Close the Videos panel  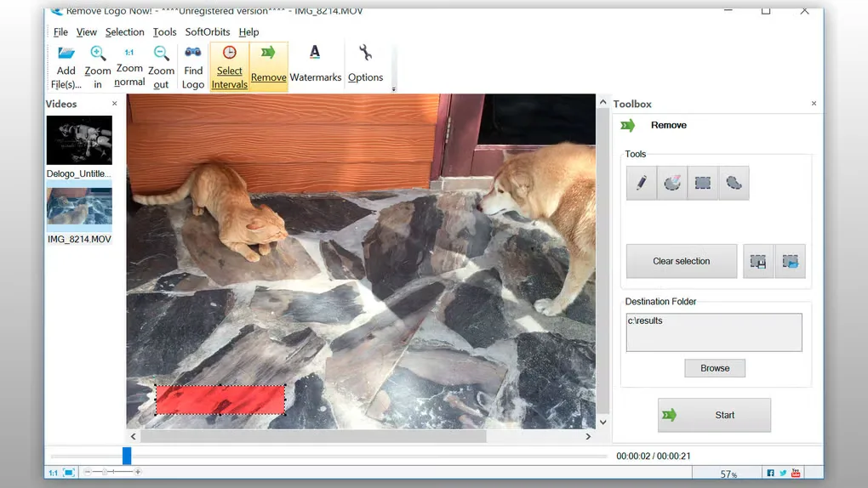click(115, 104)
